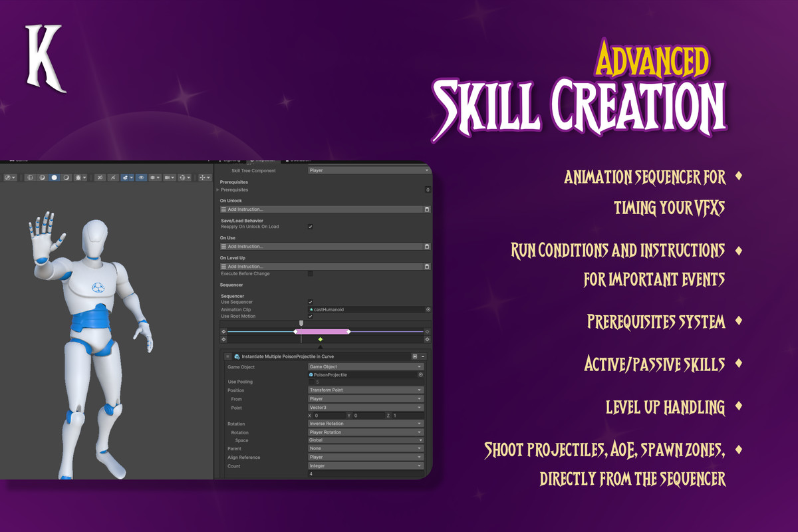Viewport: 798px width, 532px height.
Task: Click the Instantiate Multiple PoisonProjectile component icon
Action: point(236,356)
